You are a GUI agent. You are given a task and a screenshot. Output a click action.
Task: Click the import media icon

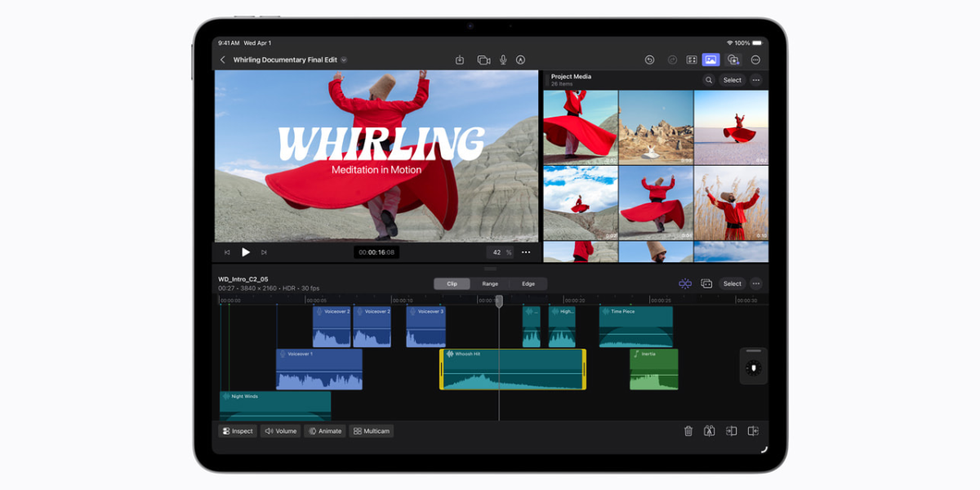tap(460, 60)
